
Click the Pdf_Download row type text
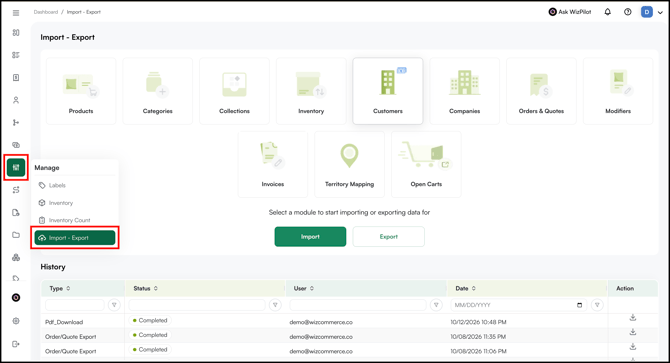coord(64,322)
